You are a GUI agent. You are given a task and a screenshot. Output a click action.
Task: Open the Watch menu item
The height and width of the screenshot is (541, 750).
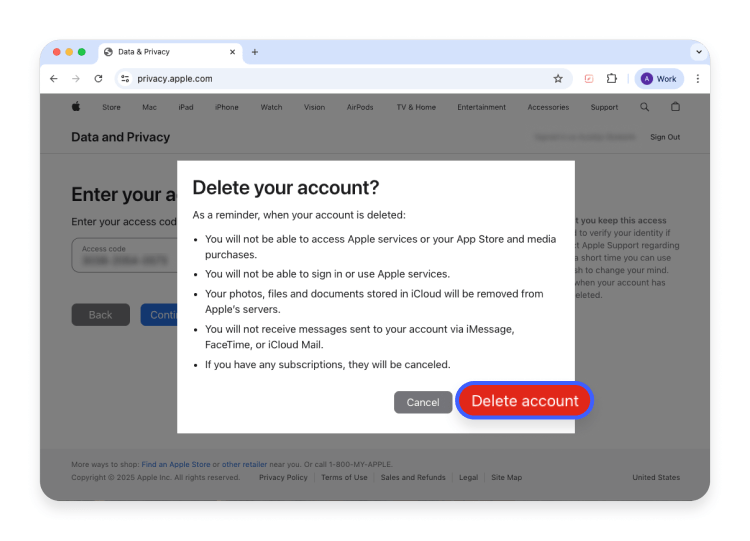point(271,107)
